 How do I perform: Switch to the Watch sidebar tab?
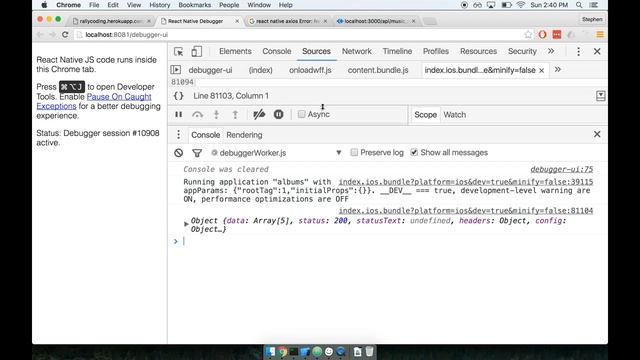coord(455,115)
